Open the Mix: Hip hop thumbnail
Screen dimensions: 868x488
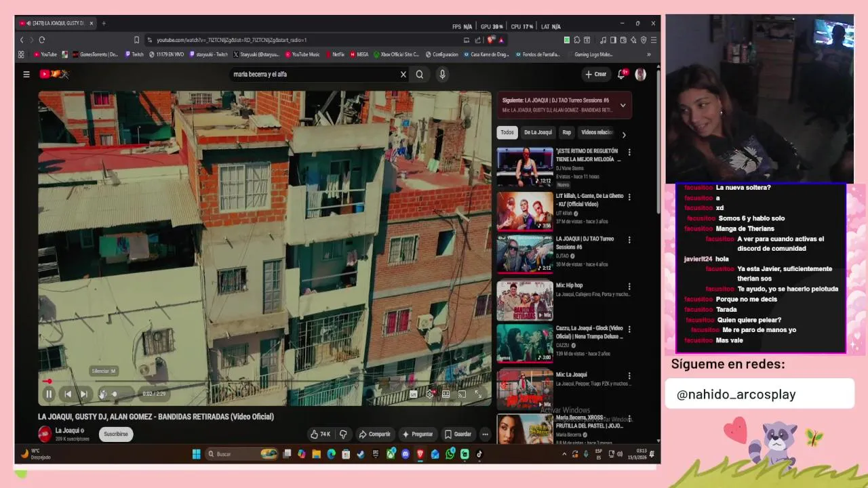(x=525, y=300)
